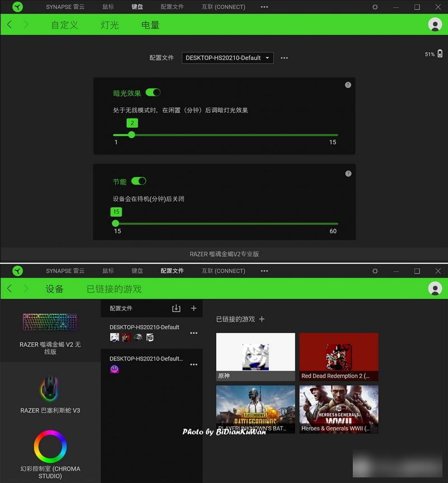This screenshot has width=448, height=483.
Task: Open 配置文件 tab in power settings window
Action: [x=172, y=7]
